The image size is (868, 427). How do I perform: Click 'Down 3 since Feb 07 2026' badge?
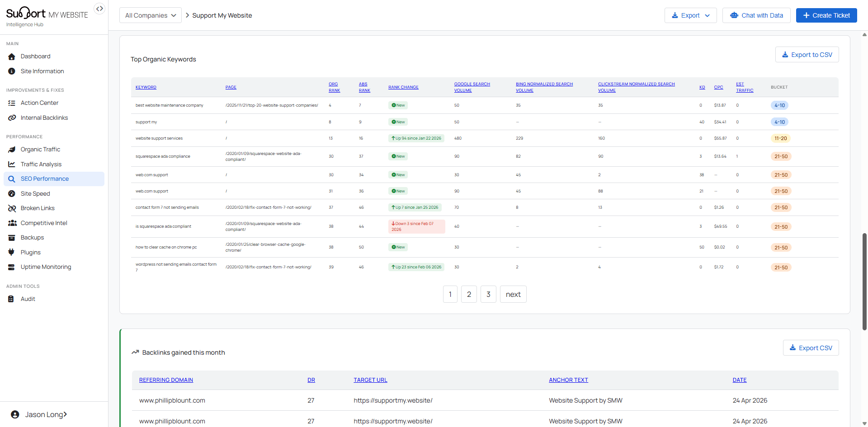tap(416, 226)
